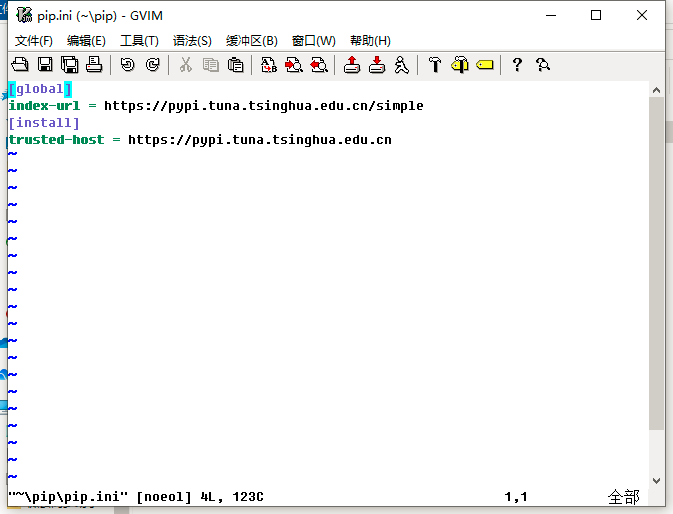The image size is (673, 514).
Task: Open the 窗口(W) menu
Action: coord(314,41)
